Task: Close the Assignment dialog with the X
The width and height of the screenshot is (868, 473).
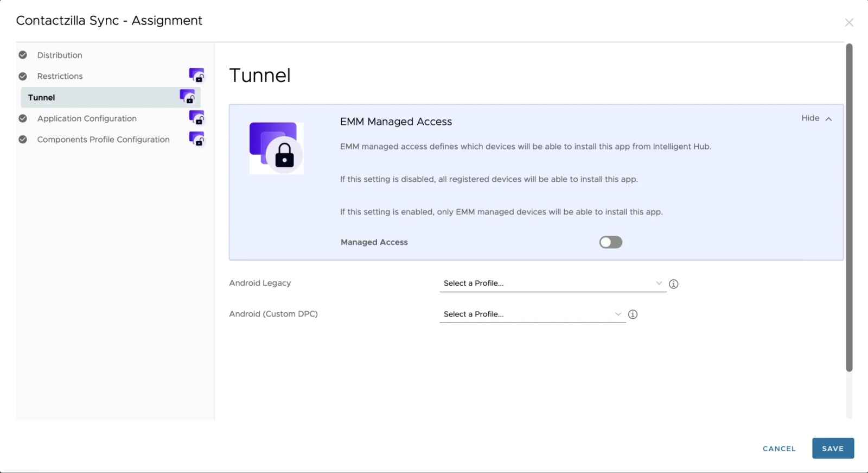Action: pyautogui.click(x=849, y=22)
